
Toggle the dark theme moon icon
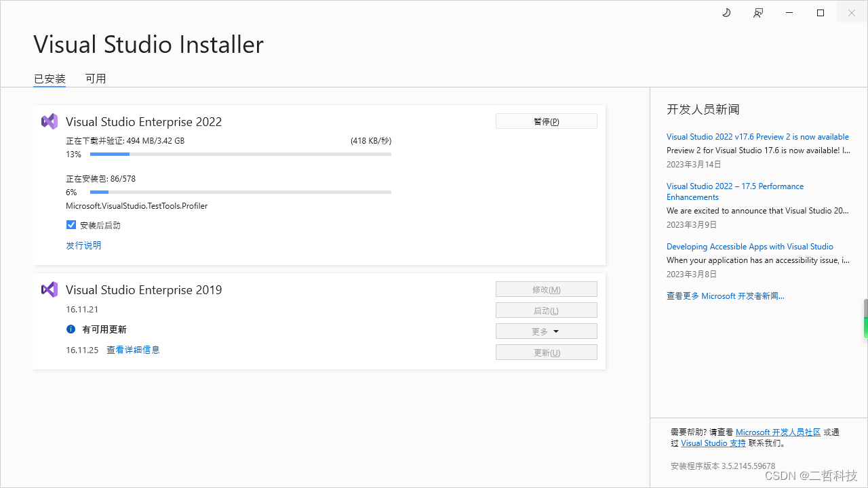726,13
